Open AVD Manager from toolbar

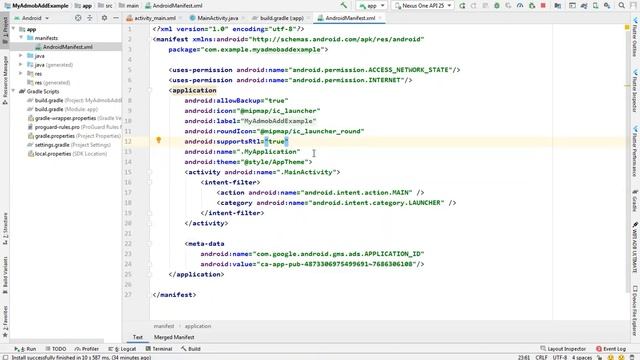click(596, 6)
